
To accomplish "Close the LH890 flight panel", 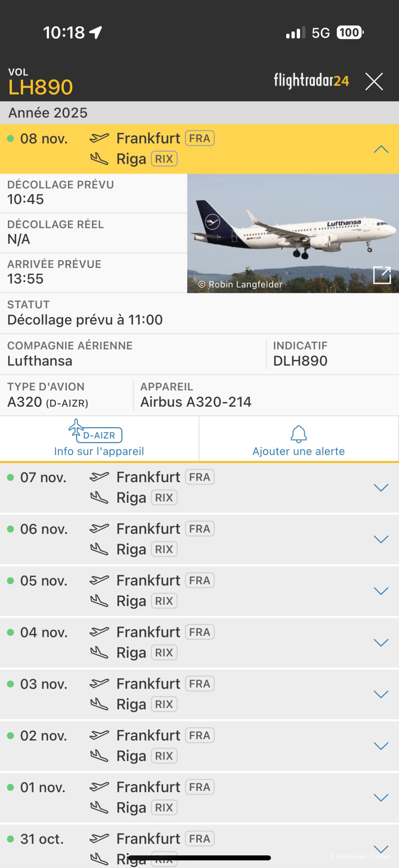I will tap(374, 82).
